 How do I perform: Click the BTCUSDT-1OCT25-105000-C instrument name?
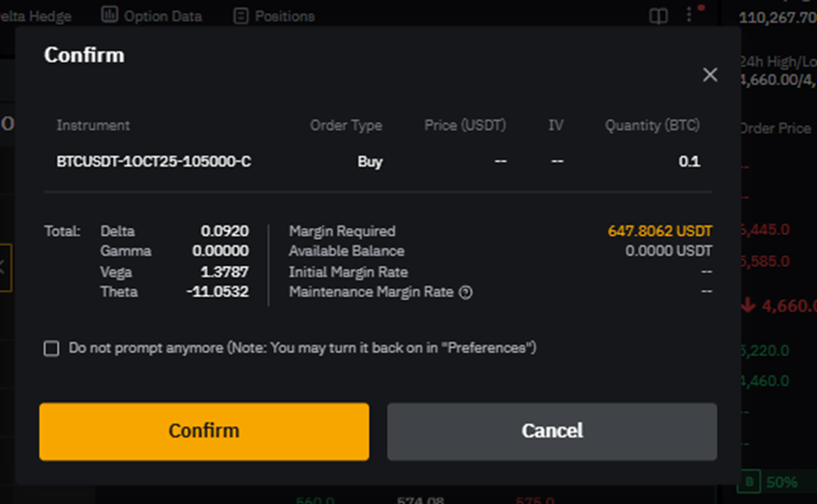coord(154,162)
